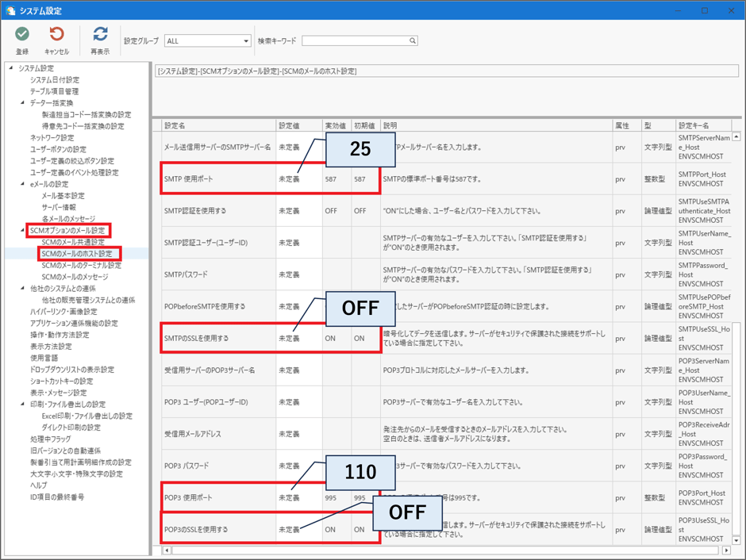Click the 再表示 refresh icon
The width and height of the screenshot is (746, 560).
(x=100, y=34)
